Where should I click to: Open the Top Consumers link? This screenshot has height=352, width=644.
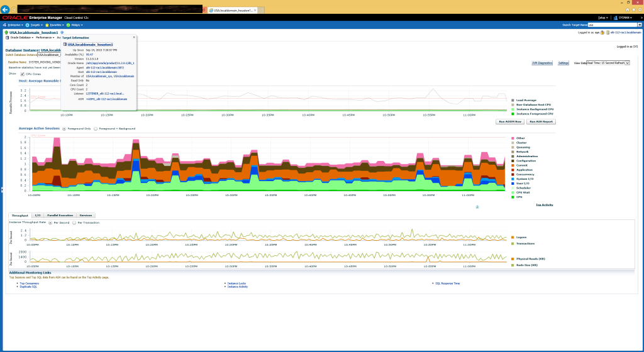point(29,283)
